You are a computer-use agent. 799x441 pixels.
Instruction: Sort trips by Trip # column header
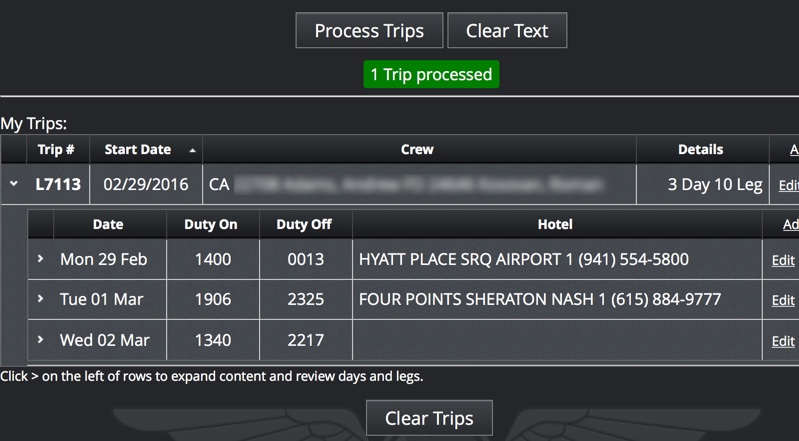(x=58, y=149)
